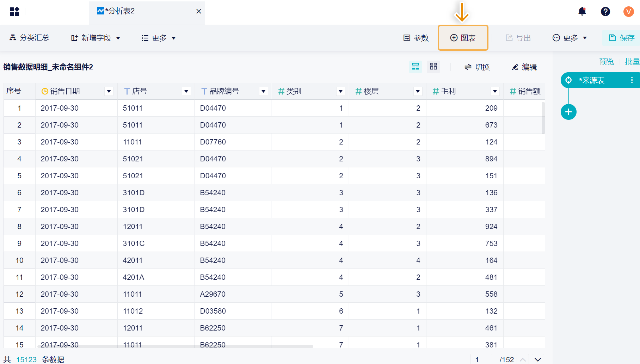Click the 编辑 edit button
Viewport: 640px width, 364px height.
(524, 67)
